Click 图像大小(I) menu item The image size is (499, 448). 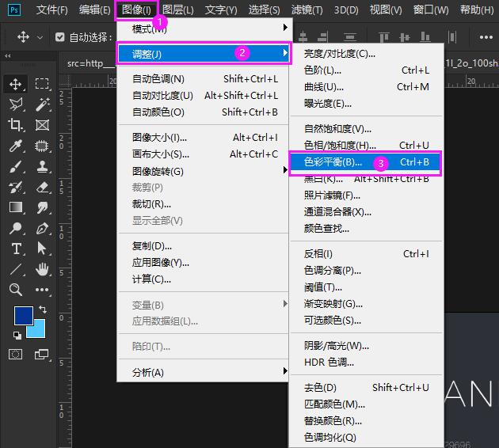203,138
